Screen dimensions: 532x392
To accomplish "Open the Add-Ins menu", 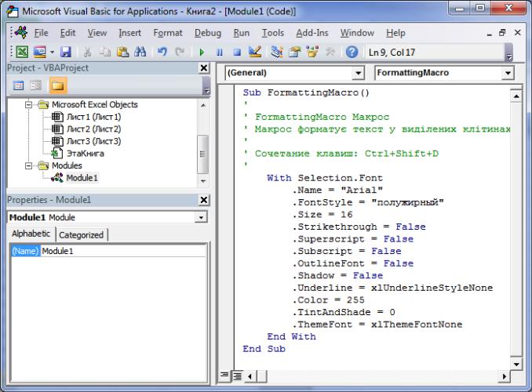I will point(312,33).
